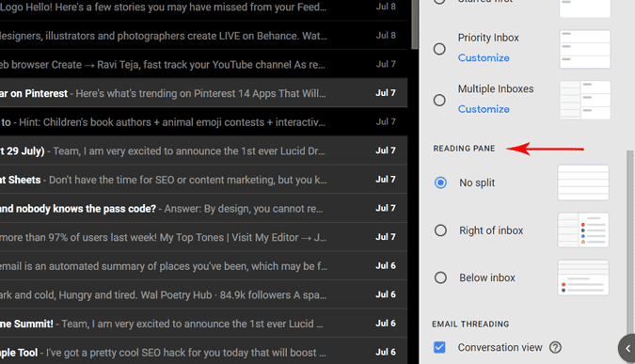
Task: Open email about My Top Tones
Action: pos(204,237)
